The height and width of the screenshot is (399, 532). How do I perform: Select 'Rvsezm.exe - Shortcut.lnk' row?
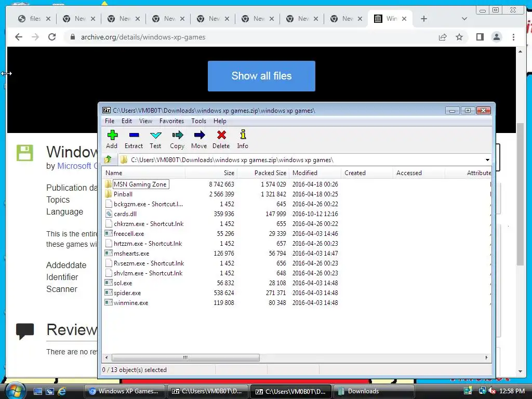(x=297, y=263)
